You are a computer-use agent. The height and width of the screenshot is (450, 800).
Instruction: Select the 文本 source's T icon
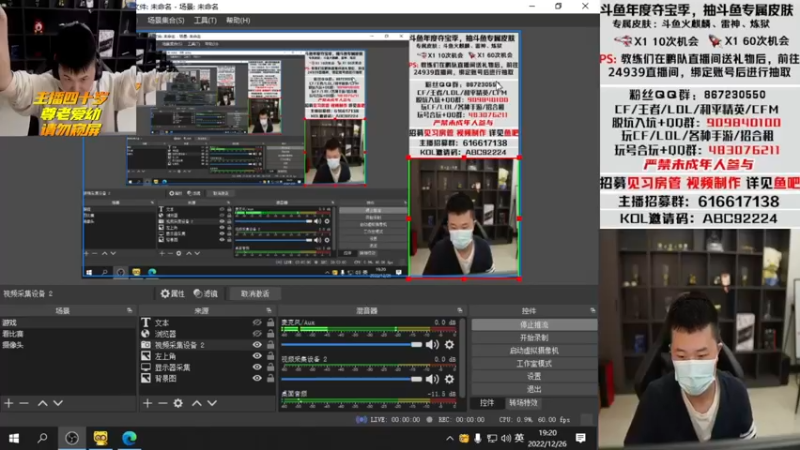(x=146, y=322)
